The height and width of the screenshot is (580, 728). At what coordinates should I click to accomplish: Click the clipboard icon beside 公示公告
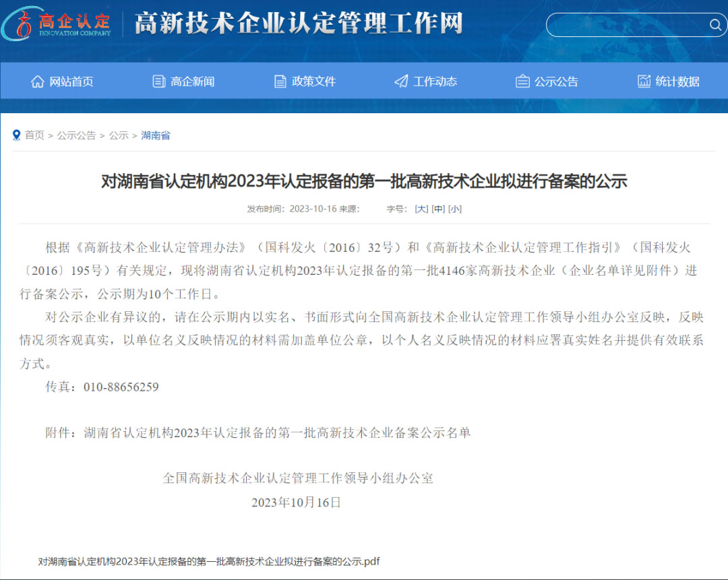(522, 81)
